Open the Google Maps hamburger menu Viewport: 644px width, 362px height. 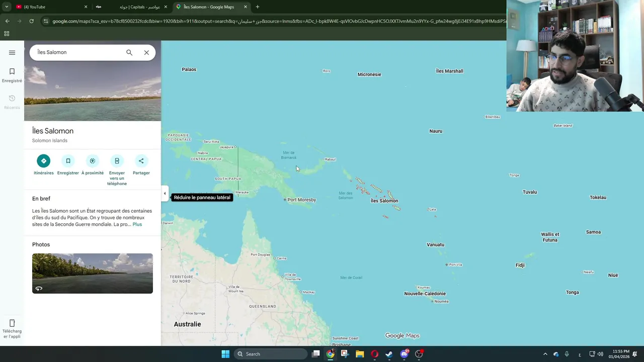(x=12, y=52)
